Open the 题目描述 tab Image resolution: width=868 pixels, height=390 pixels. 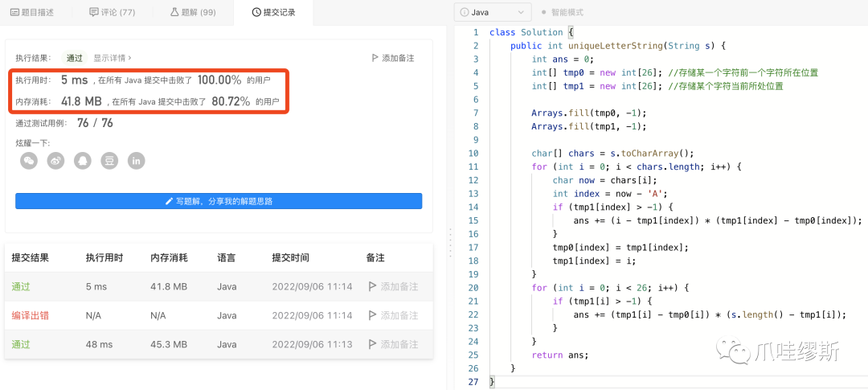pyautogui.click(x=33, y=12)
